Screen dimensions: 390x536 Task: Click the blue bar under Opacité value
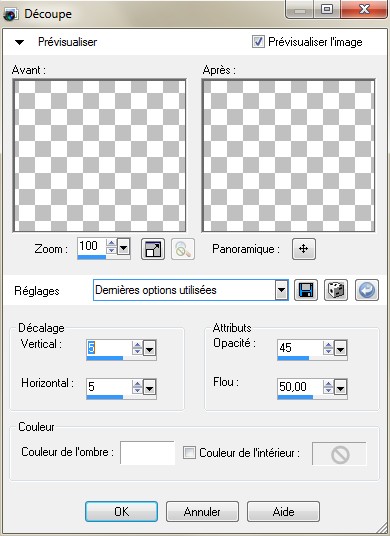293,358
